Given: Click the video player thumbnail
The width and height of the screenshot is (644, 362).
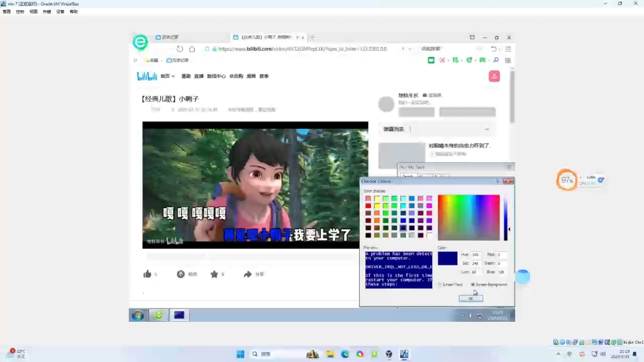Looking at the screenshot, I should tap(255, 185).
